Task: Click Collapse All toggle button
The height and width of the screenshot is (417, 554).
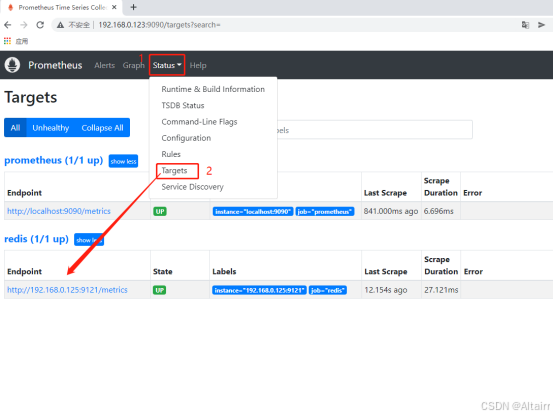Action: (102, 128)
